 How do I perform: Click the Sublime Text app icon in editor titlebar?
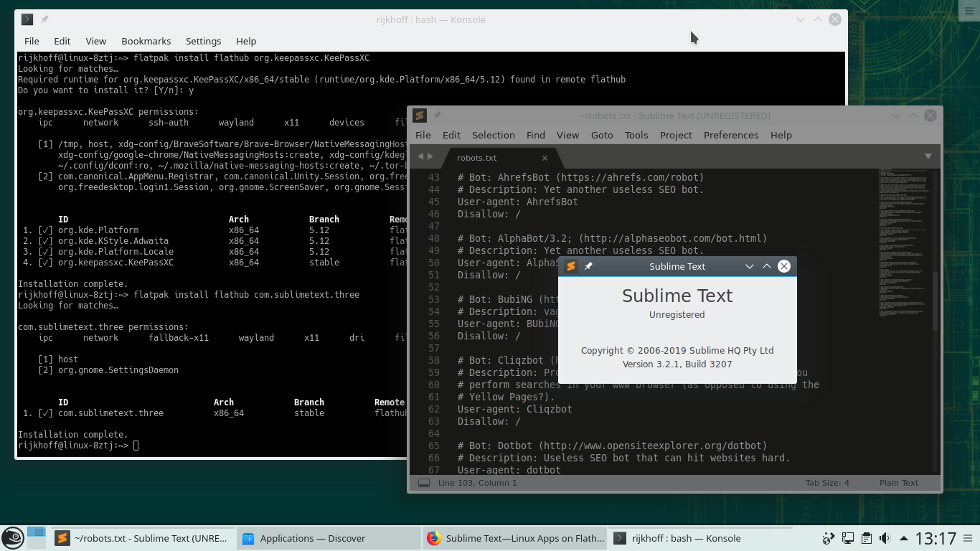(420, 116)
